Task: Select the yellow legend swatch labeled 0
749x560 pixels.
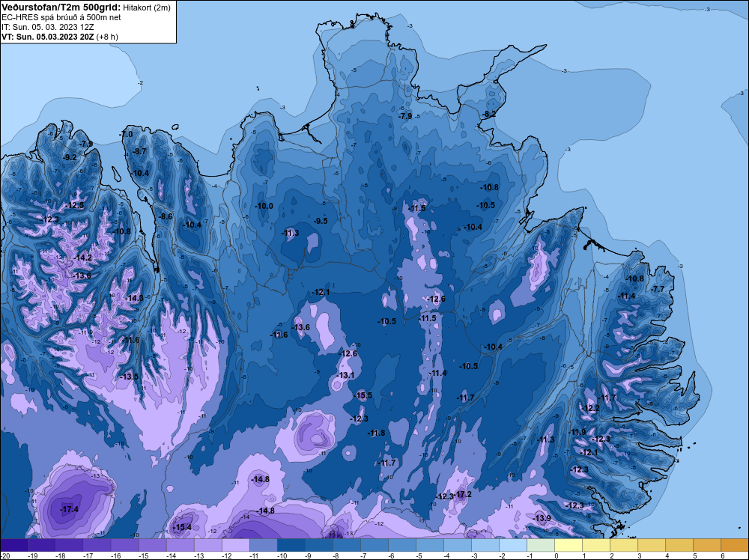Action: (568, 545)
